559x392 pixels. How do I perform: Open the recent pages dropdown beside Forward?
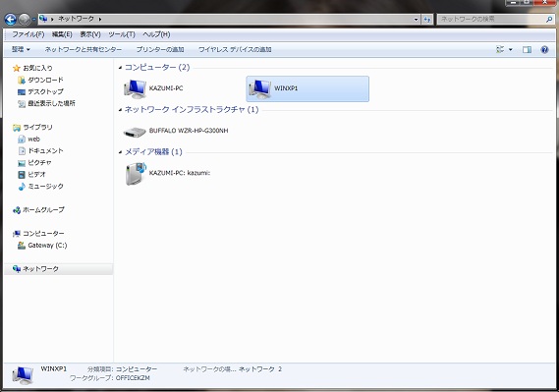[33, 20]
